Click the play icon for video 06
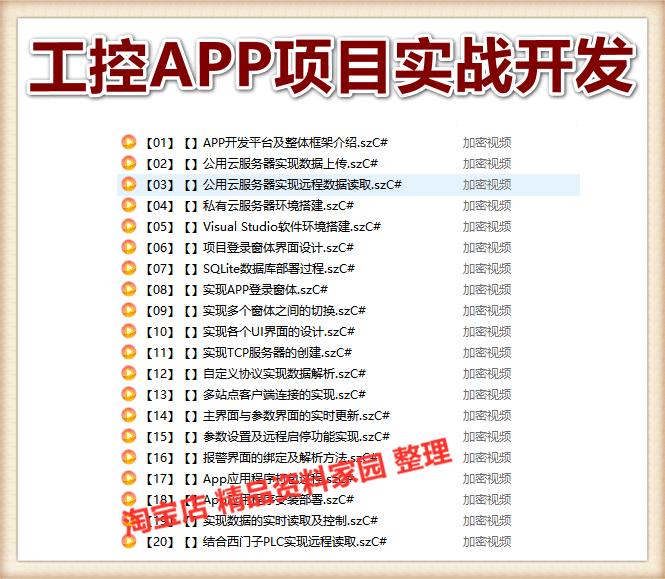665x579 pixels. click(129, 247)
